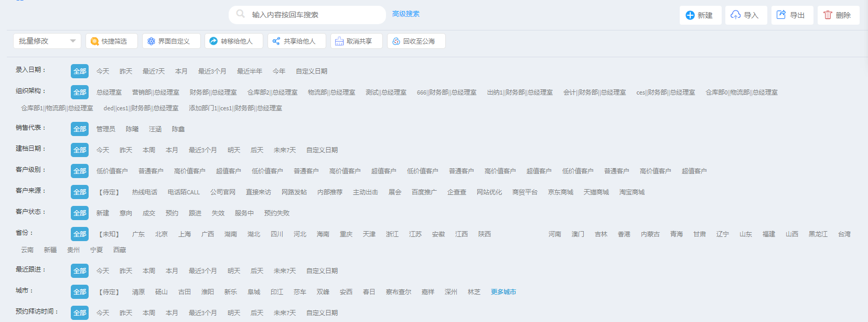Click the 新建 plus icon button
Screen dimensions: 868x322
[690, 15]
